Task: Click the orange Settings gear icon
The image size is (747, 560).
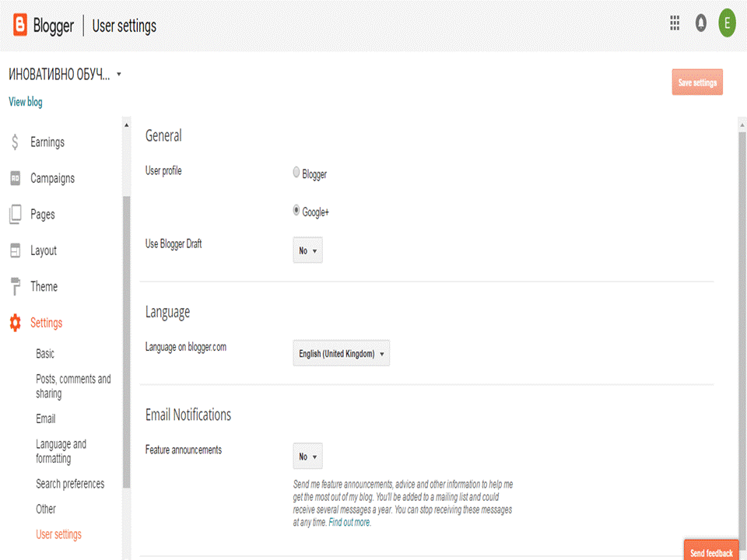Action: pos(16,322)
